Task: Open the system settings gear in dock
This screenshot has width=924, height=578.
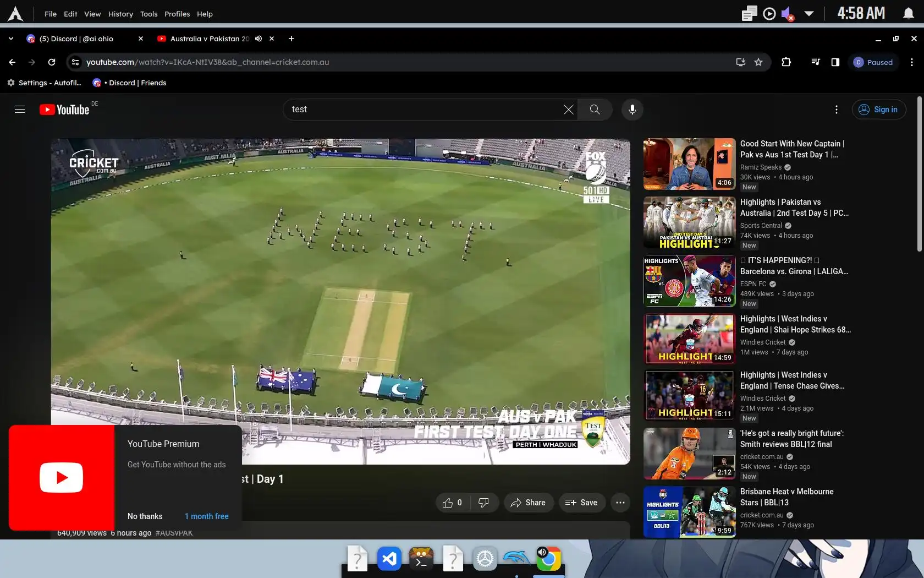Action: (x=485, y=559)
